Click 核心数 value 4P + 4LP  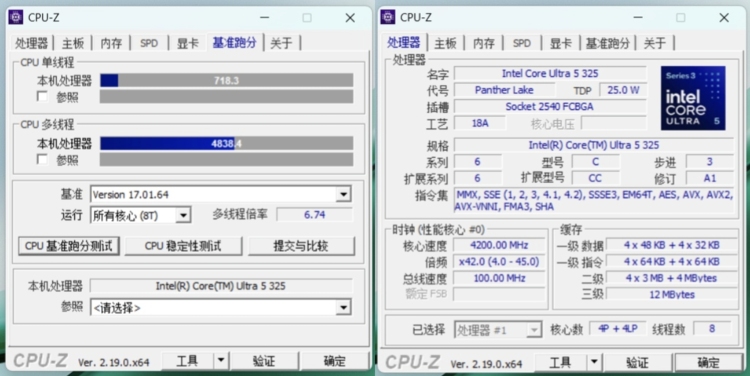618,329
